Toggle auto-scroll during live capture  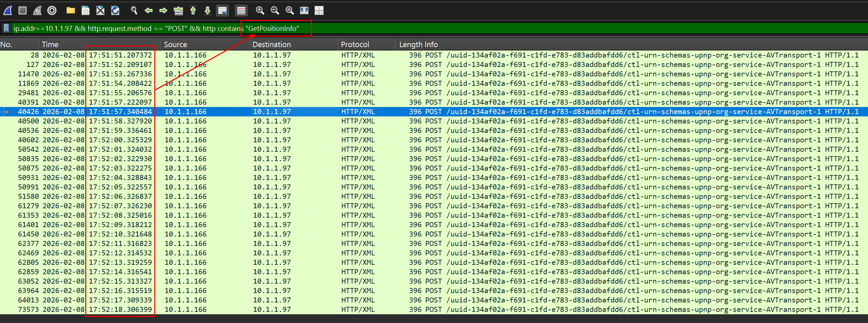point(222,11)
